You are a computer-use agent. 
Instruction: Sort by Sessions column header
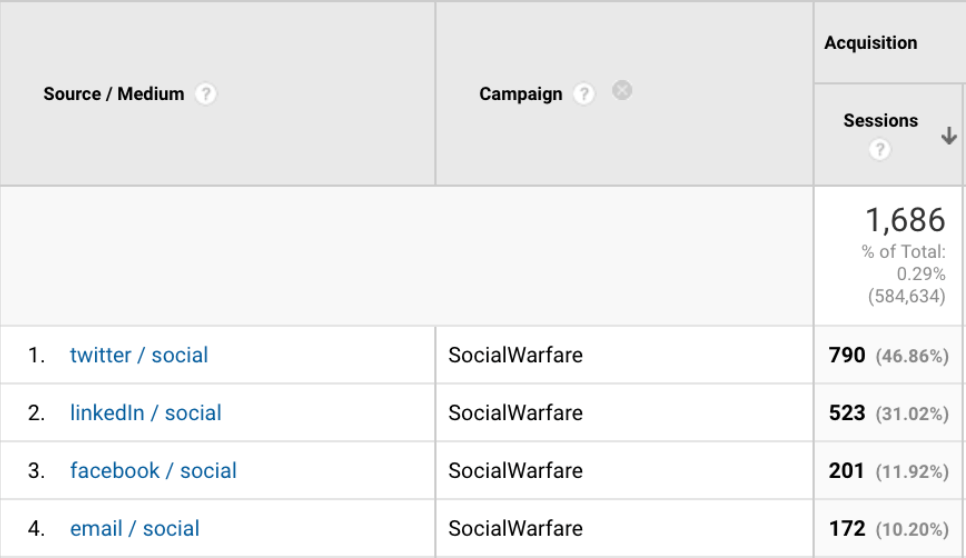coord(880,121)
